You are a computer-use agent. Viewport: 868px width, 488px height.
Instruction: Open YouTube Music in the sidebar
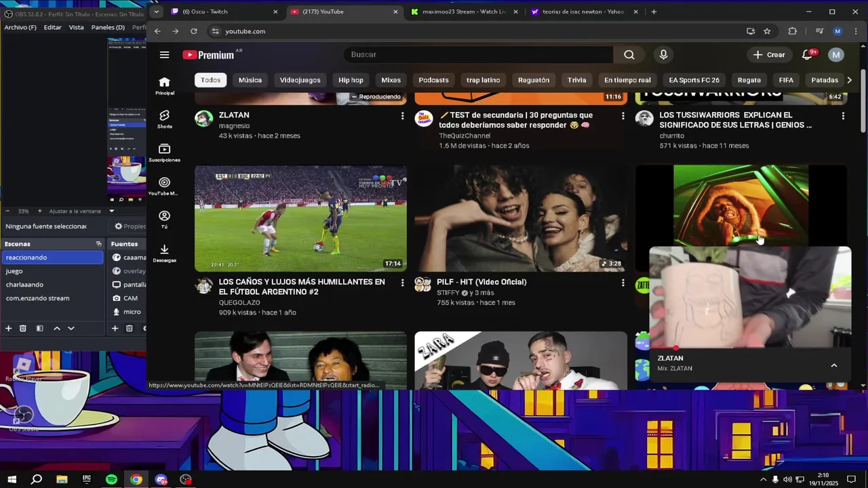[x=164, y=186]
